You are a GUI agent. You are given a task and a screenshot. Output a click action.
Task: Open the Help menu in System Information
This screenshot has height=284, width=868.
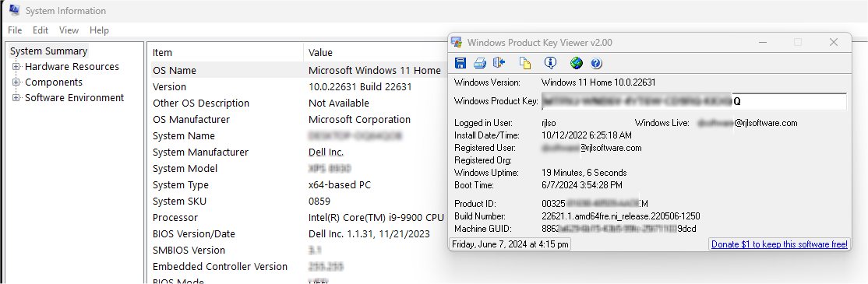pyautogui.click(x=99, y=30)
